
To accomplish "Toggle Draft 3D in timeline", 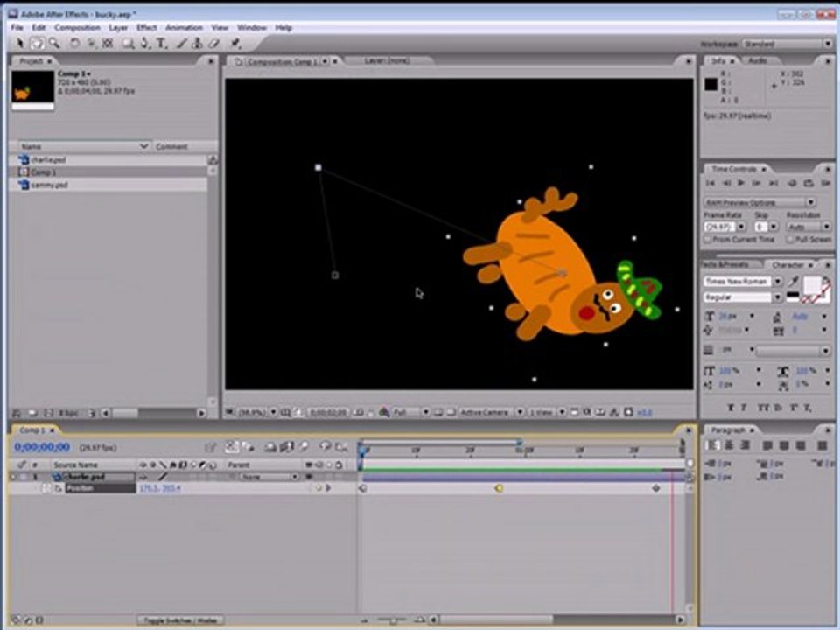I will [x=248, y=446].
